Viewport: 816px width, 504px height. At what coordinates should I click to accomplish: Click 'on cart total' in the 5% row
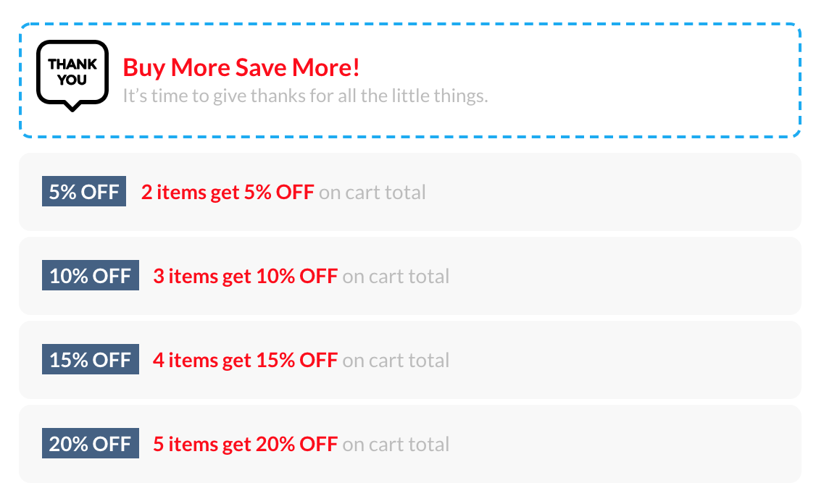[x=372, y=193]
